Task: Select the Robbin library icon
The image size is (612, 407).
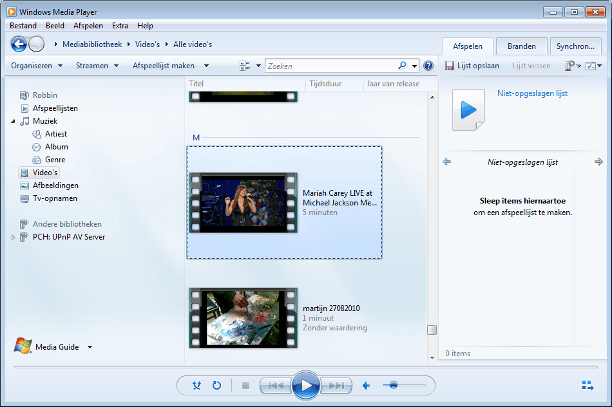Action: coord(24,95)
